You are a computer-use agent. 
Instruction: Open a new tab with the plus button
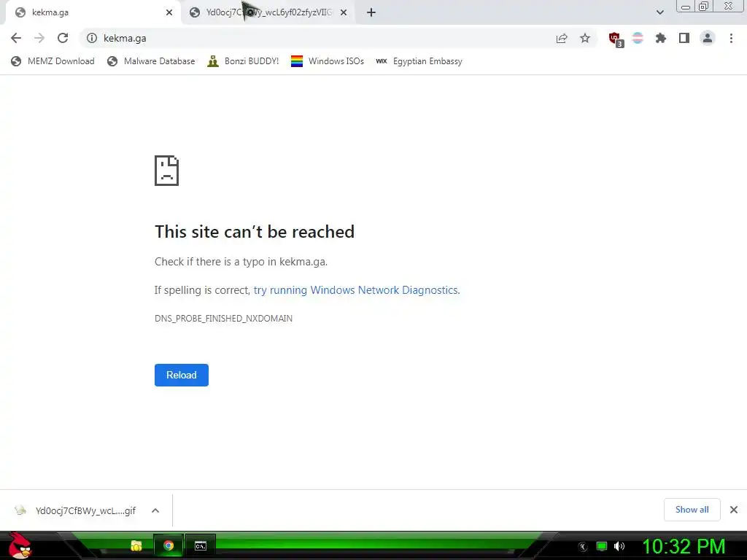coord(371,12)
